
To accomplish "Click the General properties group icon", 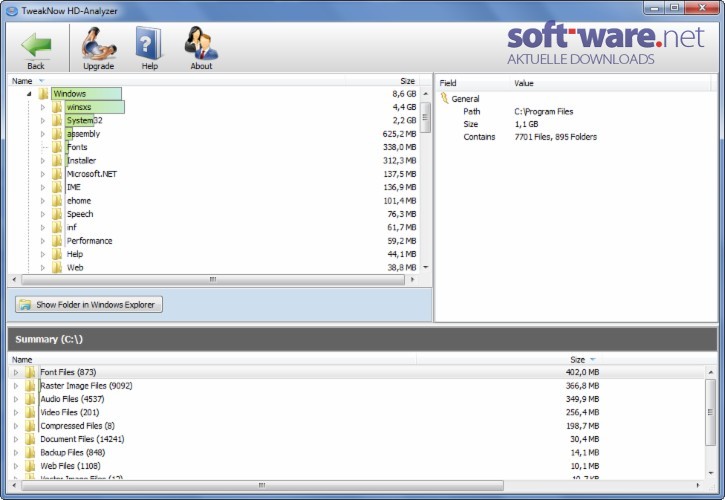I will point(445,99).
